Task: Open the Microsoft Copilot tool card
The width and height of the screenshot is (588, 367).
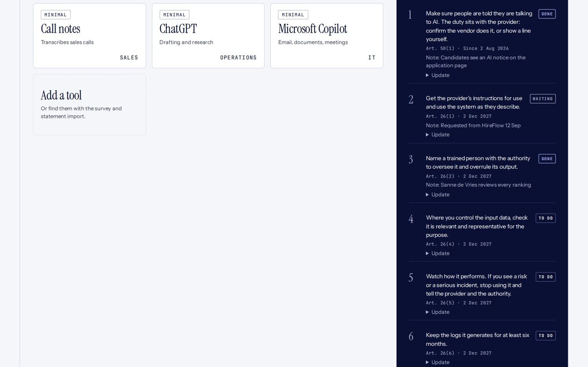Action: tap(327, 36)
